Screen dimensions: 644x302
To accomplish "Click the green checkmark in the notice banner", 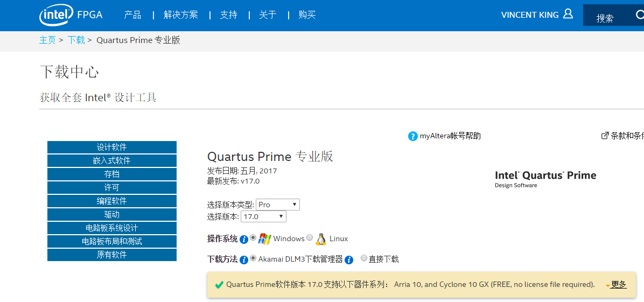I will 219,284.
